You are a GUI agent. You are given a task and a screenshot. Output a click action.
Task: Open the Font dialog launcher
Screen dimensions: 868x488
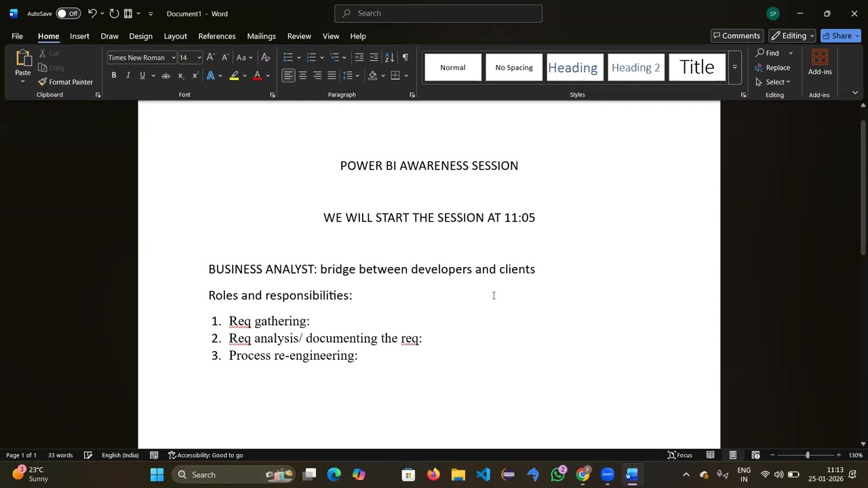coord(273,95)
